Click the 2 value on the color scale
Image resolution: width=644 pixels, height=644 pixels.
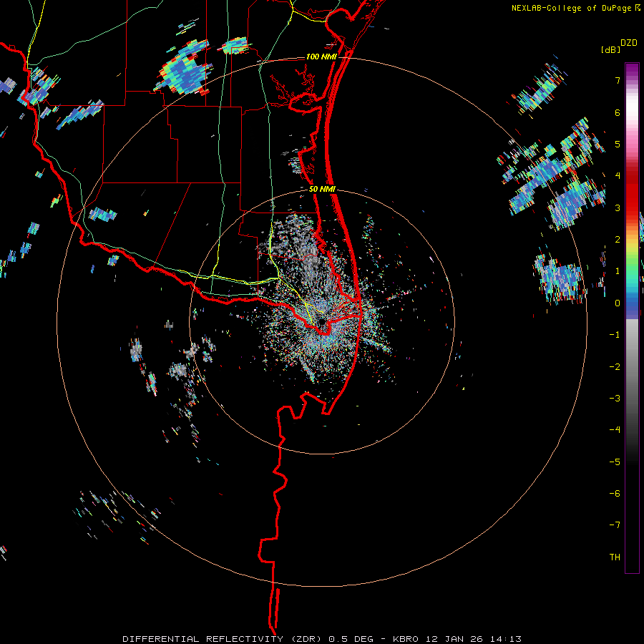point(618,240)
